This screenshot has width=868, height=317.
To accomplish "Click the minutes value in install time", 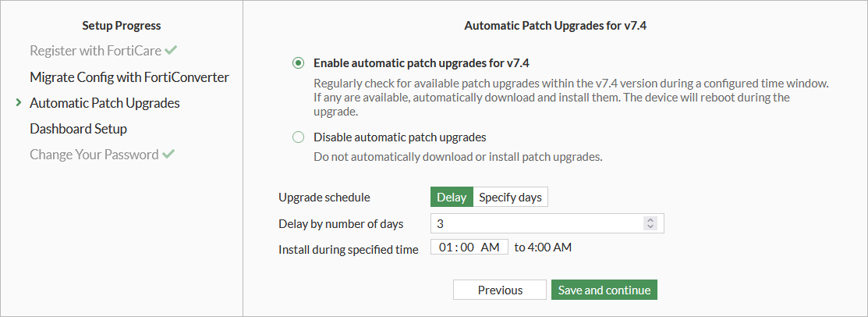I will [x=468, y=248].
